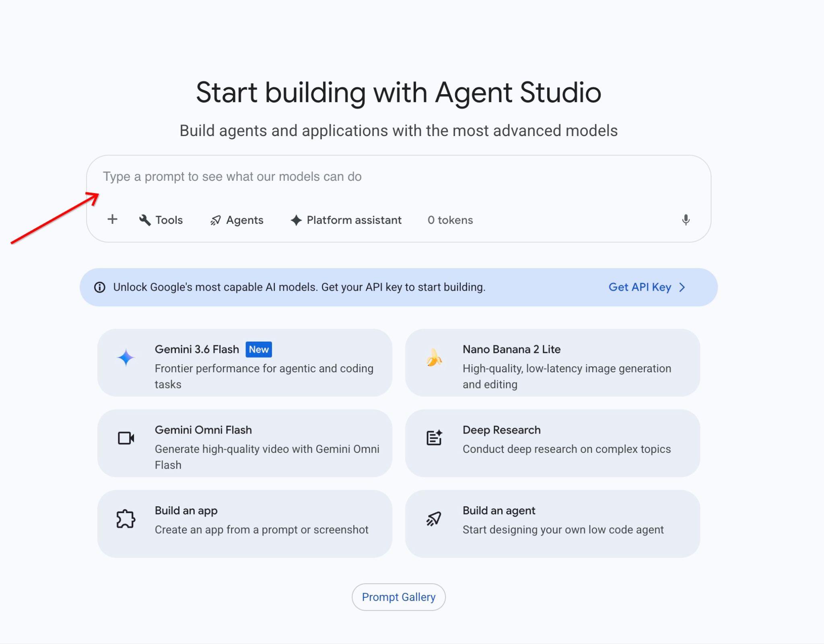Select the Nano Banana 2 Lite card
The width and height of the screenshot is (824, 644).
[553, 363]
